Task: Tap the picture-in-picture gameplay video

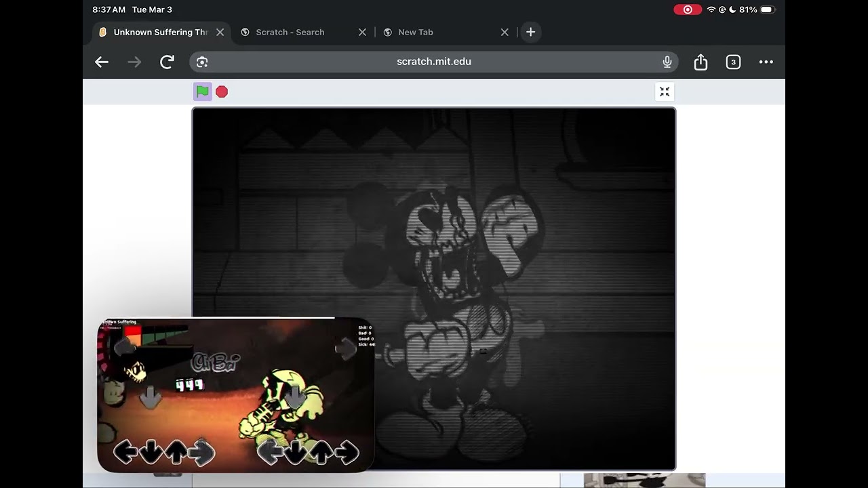Action: (x=235, y=394)
